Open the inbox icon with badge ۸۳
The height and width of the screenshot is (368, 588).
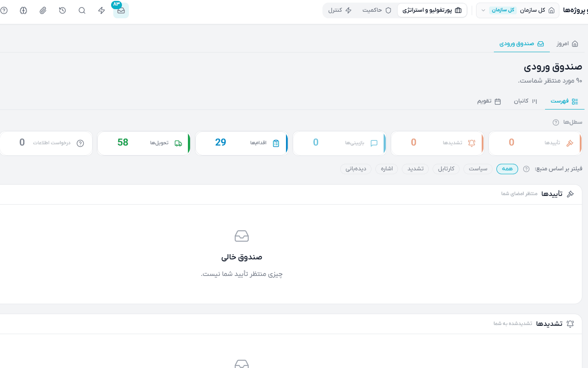click(x=121, y=10)
